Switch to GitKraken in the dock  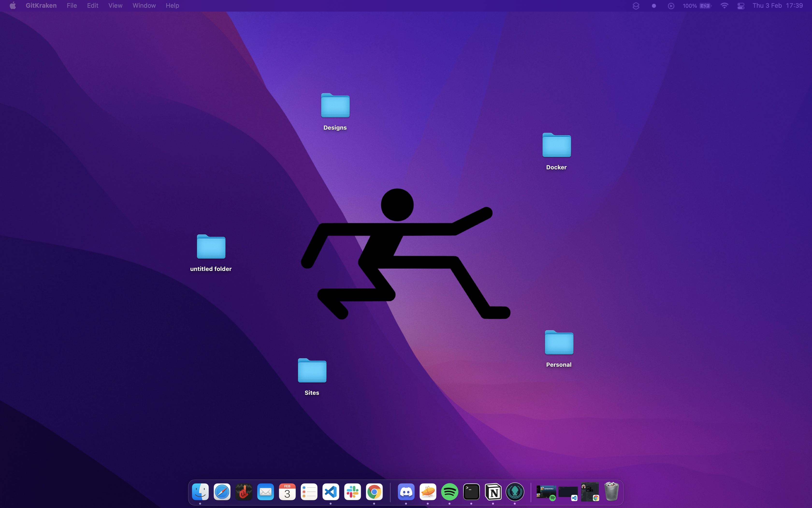[x=515, y=492]
